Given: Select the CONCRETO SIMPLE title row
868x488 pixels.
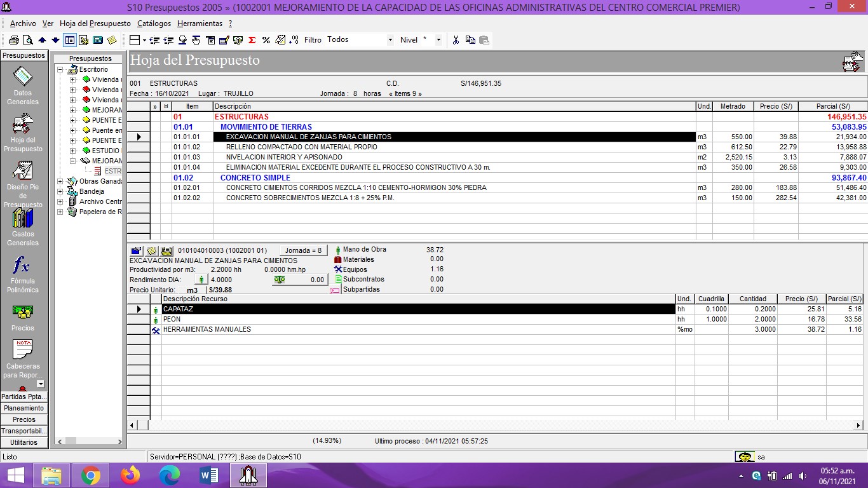Looking at the screenshot, I should tap(454, 178).
